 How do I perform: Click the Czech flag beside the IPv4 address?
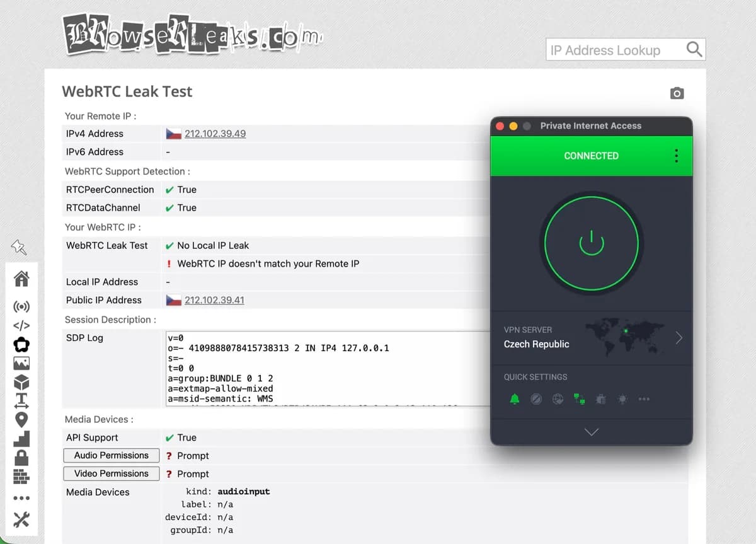coord(174,134)
